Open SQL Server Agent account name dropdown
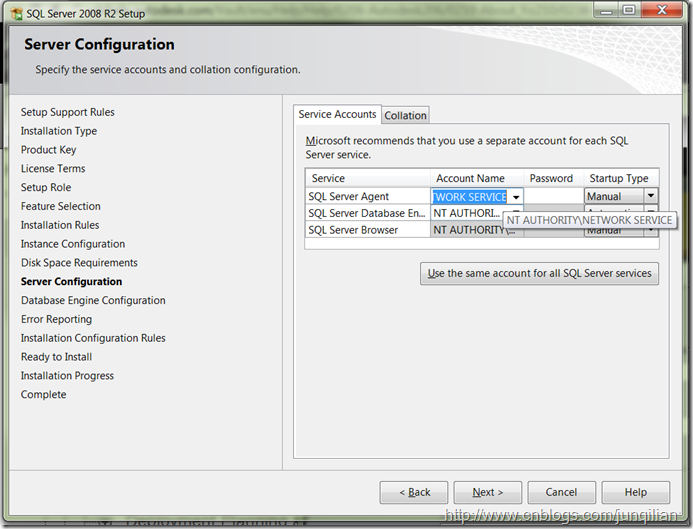 tap(516, 197)
